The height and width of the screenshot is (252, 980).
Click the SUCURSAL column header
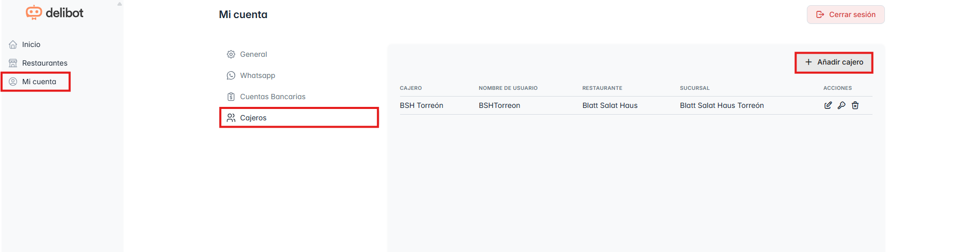coord(695,88)
